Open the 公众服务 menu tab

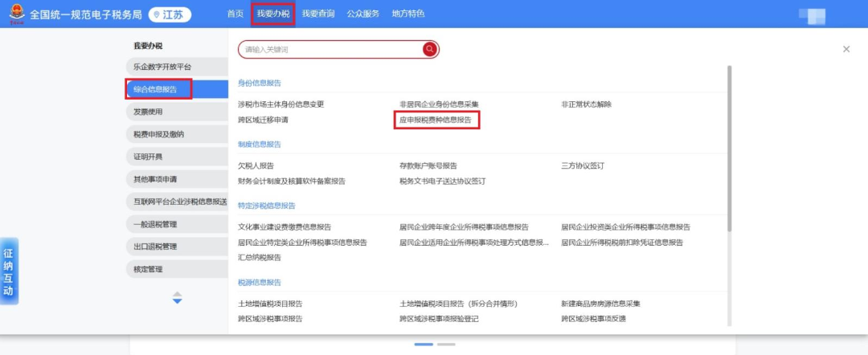coord(363,14)
